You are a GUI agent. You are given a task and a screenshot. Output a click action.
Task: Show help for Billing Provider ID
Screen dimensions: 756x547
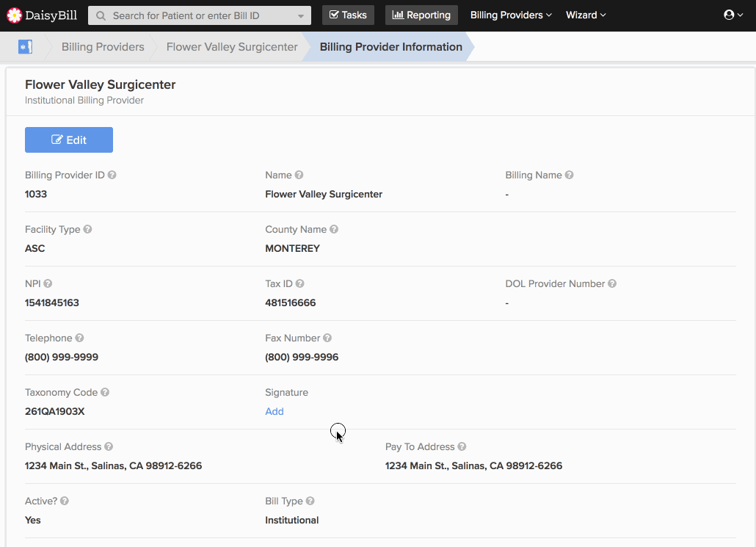112,175
